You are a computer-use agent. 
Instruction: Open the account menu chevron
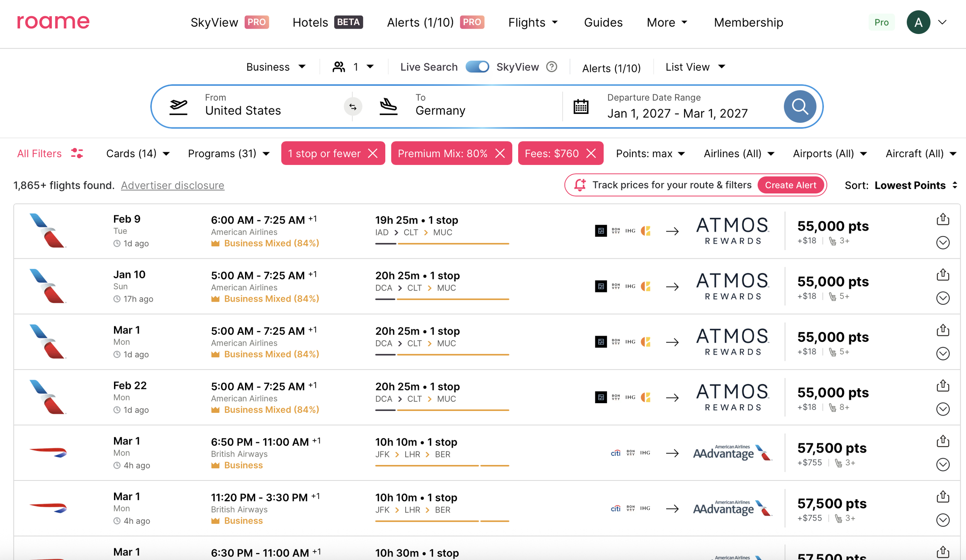pyautogui.click(x=942, y=22)
